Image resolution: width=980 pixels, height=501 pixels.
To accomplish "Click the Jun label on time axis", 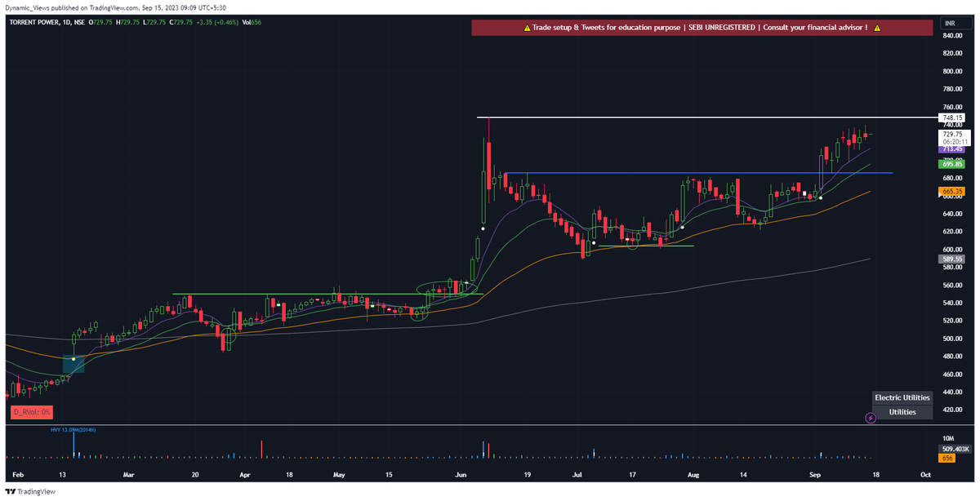I will 462,474.
